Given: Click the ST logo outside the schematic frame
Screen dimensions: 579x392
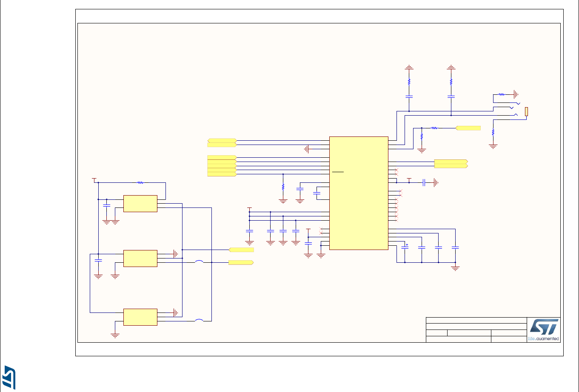Looking at the screenshot, I should click(9, 377).
